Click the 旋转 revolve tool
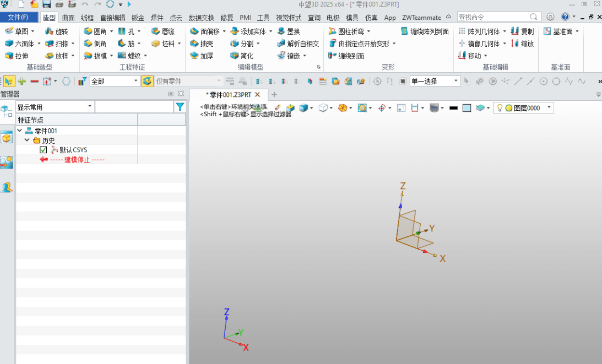 [56, 31]
